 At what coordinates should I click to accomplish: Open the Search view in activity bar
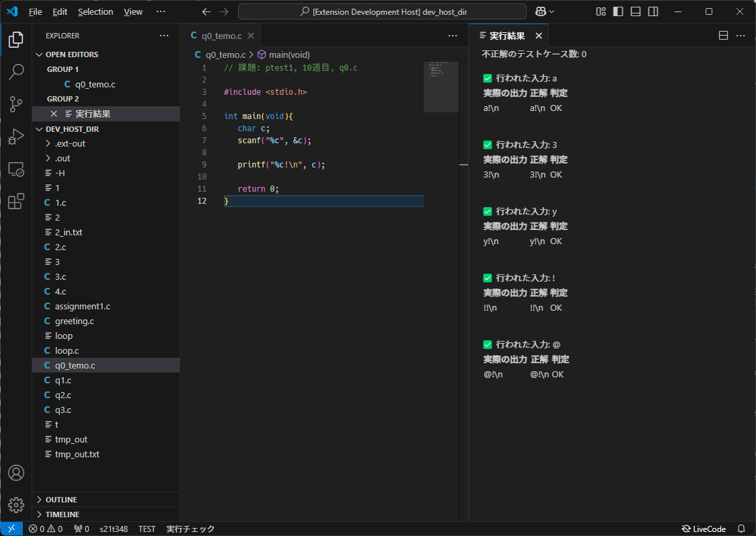point(16,72)
